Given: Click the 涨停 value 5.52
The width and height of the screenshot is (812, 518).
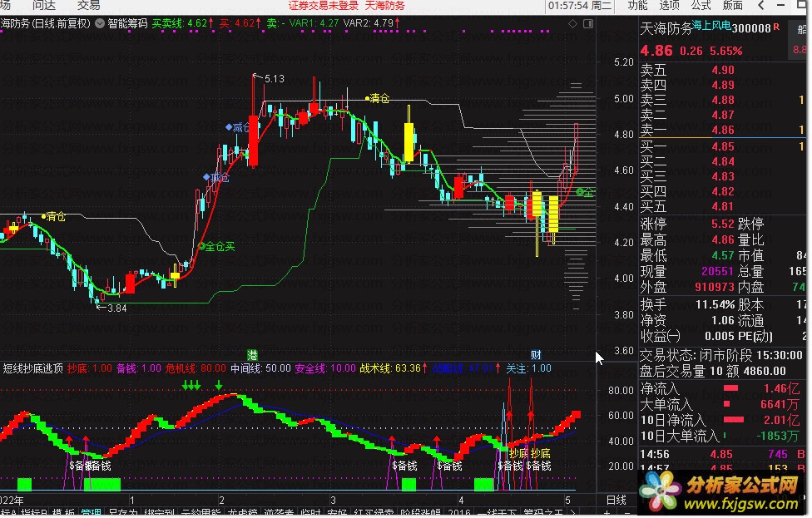Looking at the screenshot, I should [x=723, y=224].
